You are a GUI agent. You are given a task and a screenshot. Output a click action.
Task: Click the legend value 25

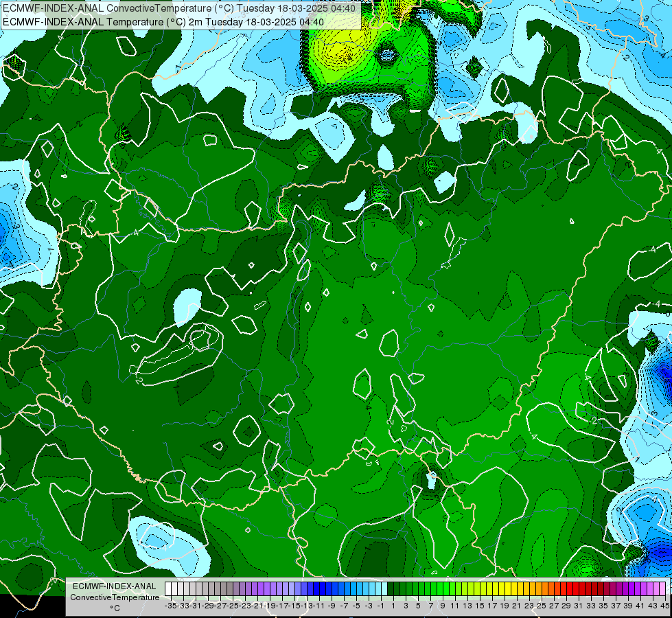(x=542, y=606)
